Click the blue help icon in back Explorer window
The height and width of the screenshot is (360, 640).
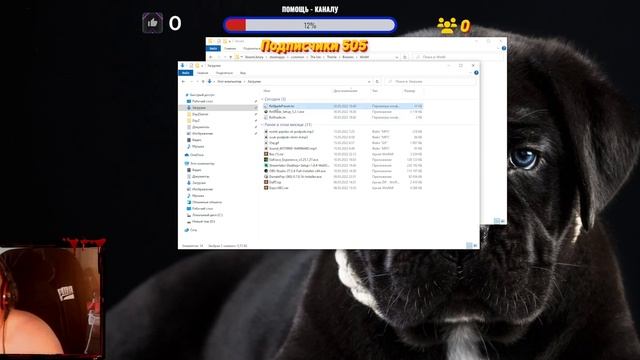504,48
